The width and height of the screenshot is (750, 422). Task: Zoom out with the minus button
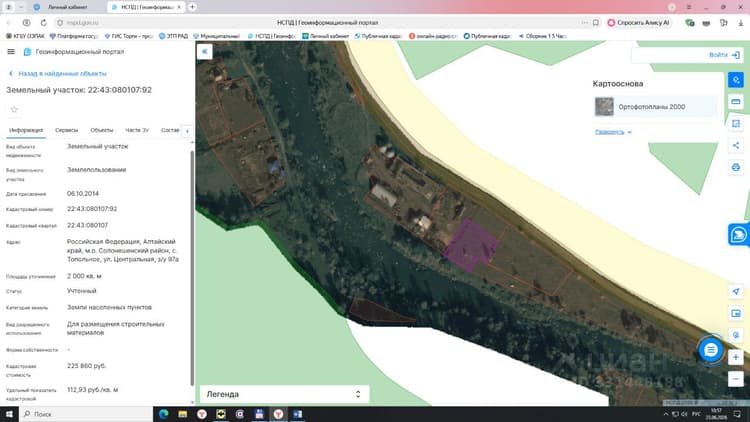click(x=736, y=379)
